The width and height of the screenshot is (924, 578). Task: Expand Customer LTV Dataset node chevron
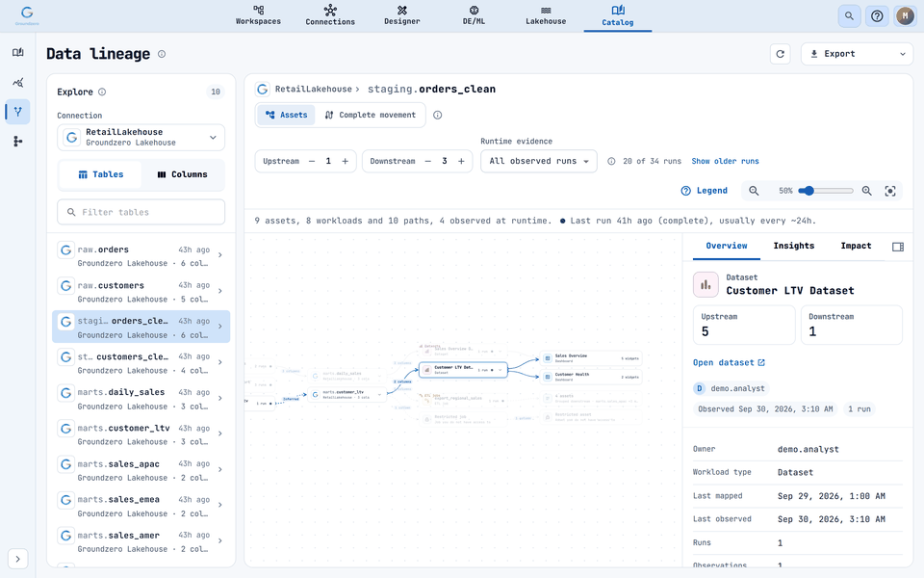pyautogui.click(x=500, y=370)
